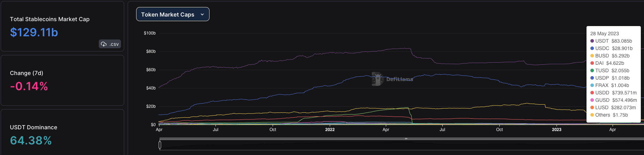The height and width of the screenshot is (155, 644).
Task: Download the stablecoins data as .csv
Action: [110, 44]
